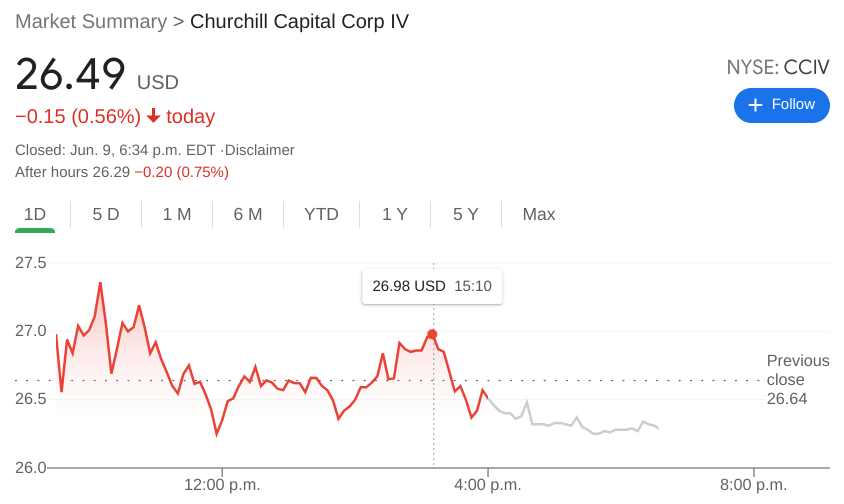Image resolution: width=844 pixels, height=504 pixels.
Task: Click the red data point on the chart
Action: point(432,334)
